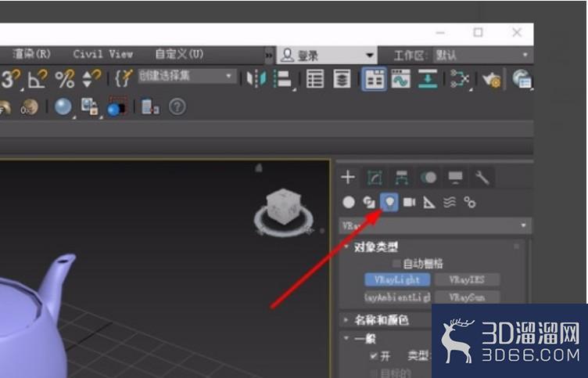Open the 登录 sign-in dropdown

pos(327,56)
